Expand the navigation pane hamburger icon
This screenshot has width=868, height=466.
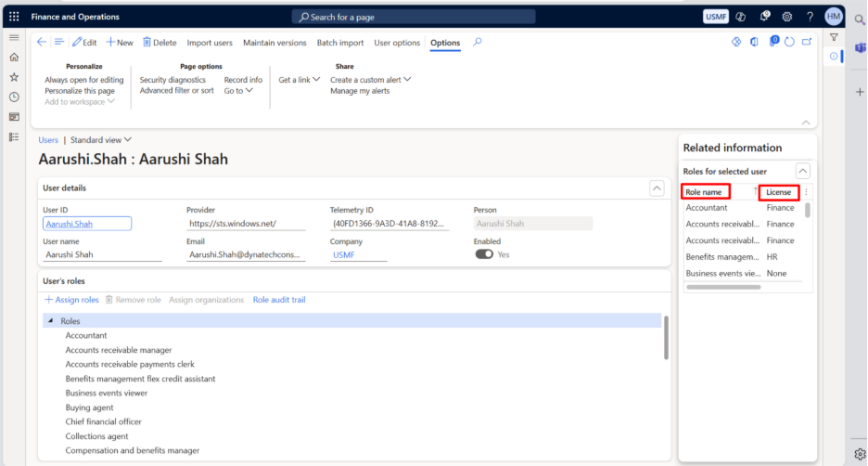point(14,38)
